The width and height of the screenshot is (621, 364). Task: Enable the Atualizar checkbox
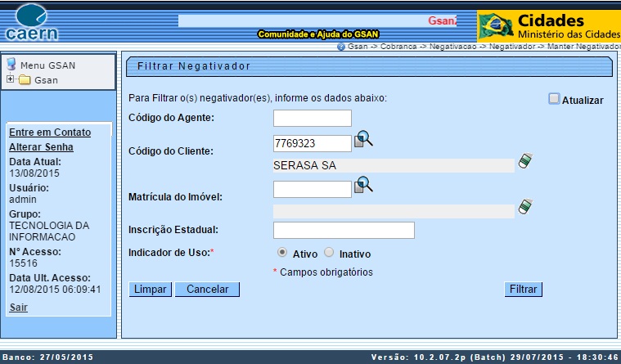tap(554, 99)
